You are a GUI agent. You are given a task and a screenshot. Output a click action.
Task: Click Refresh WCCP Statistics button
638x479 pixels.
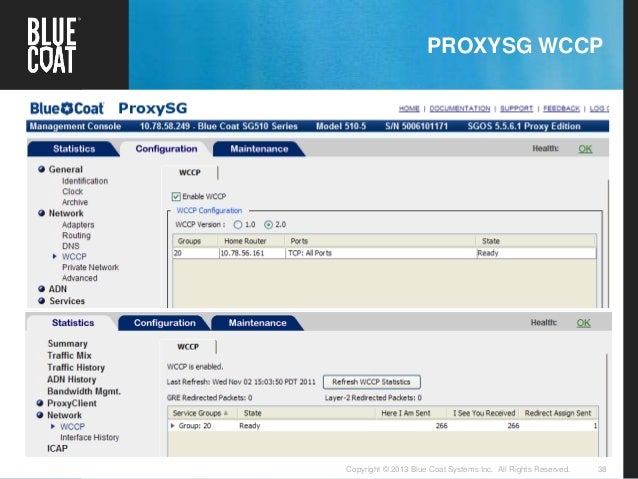[x=371, y=382]
